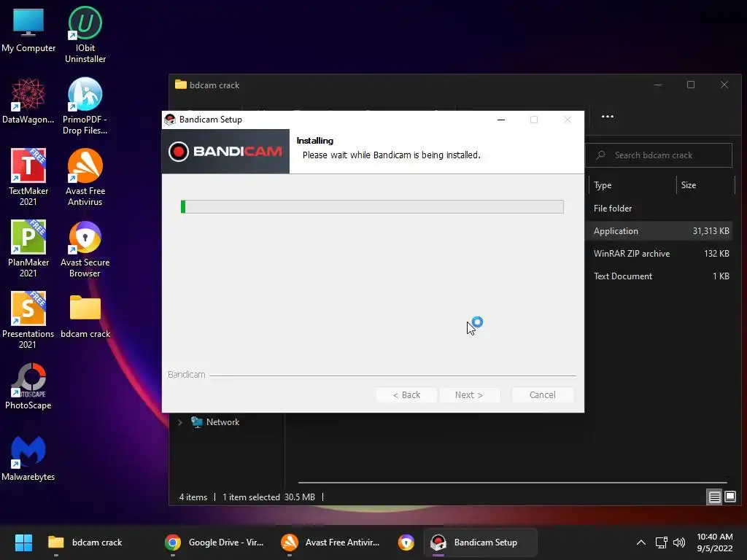
Task: Open Windows Start menu
Action: tap(23, 542)
